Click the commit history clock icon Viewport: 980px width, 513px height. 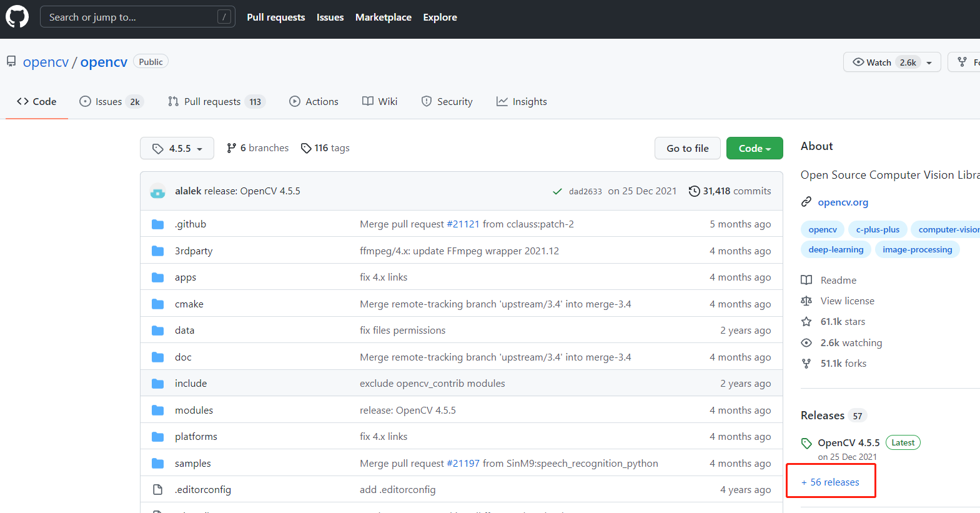[694, 191]
